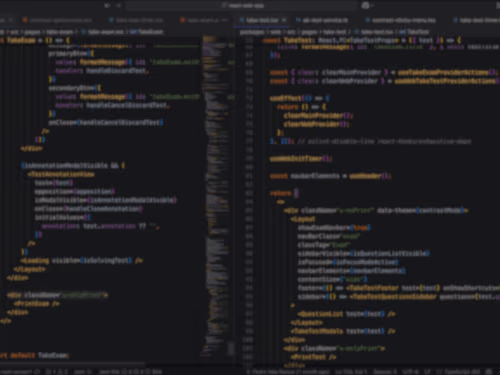
Task: Close the take-test.tsx tab
Action: pyautogui.click(x=284, y=20)
